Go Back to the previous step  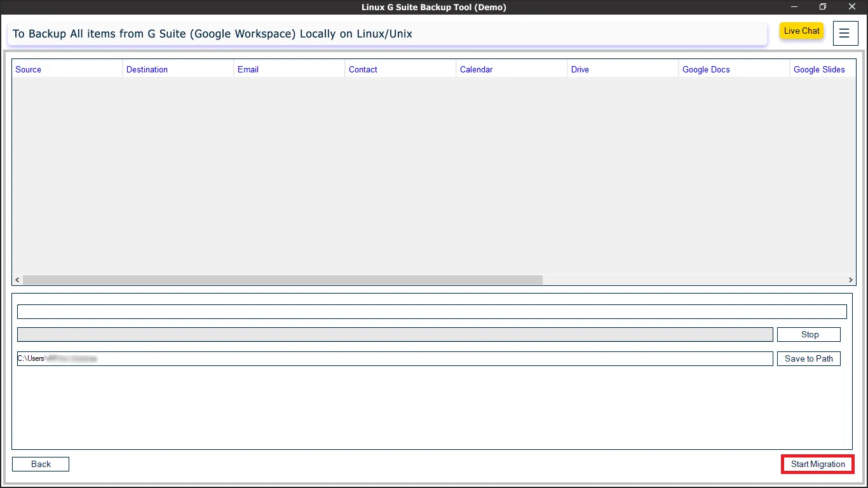point(41,464)
